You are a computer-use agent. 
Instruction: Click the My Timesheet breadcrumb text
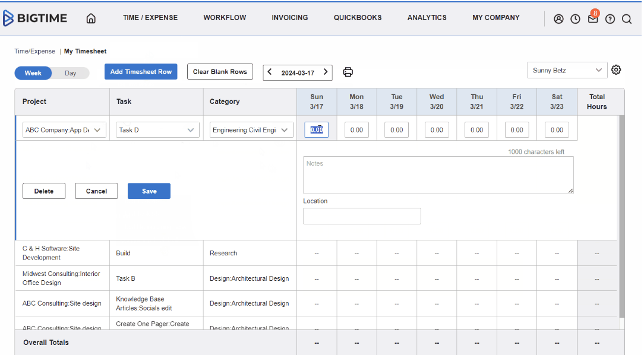click(x=85, y=51)
